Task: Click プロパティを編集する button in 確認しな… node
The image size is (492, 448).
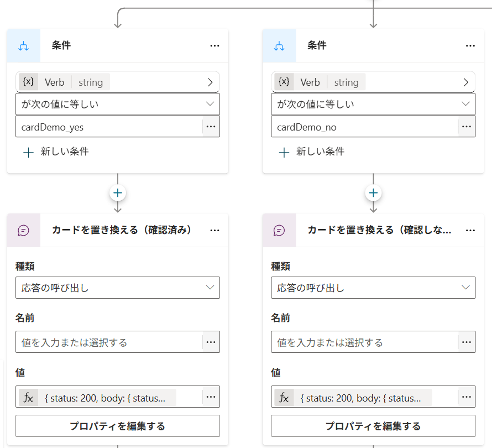Action: click(373, 426)
